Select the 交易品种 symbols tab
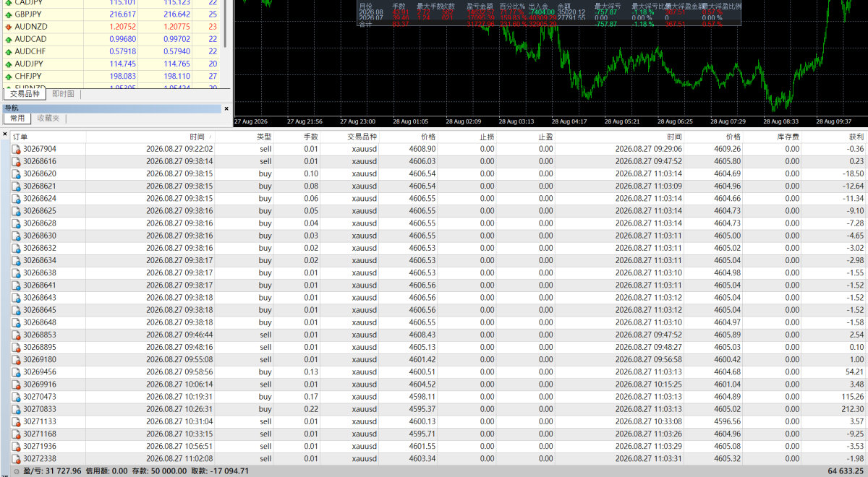The image size is (868, 477). pos(25,94)
